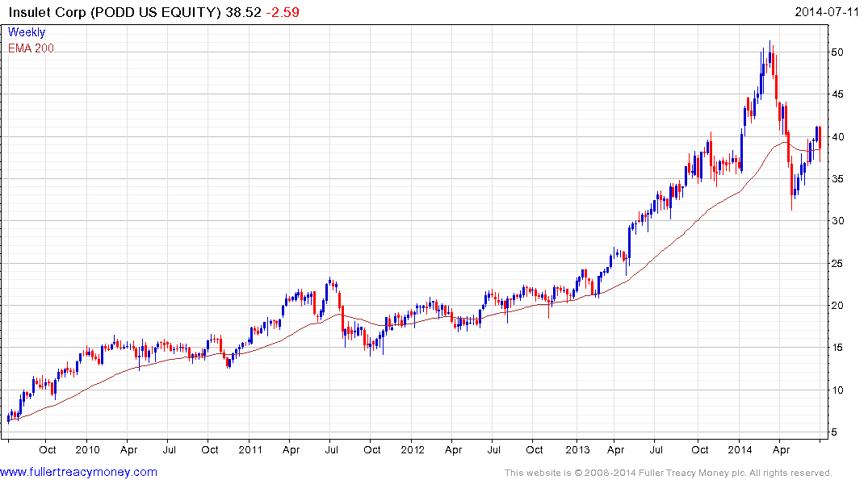Viewport: 868px width, 484px height.
Task: Click the peak candlestick above 50
Action: (769, 54)
